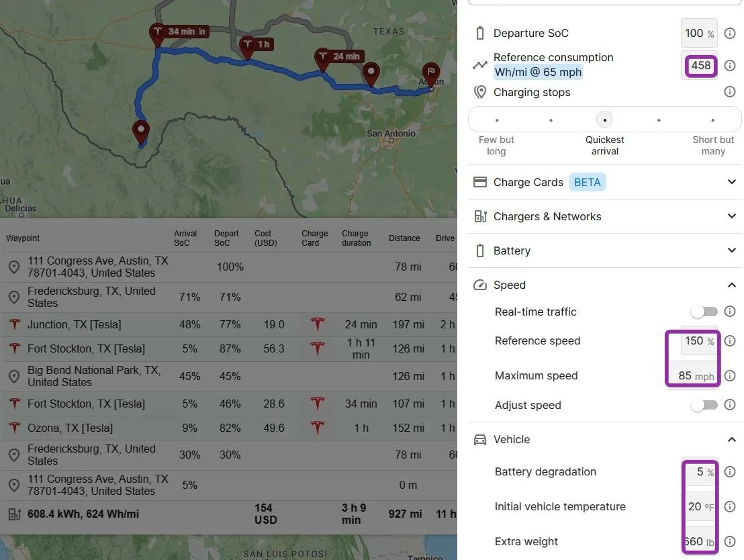This screenshot has width=744, height=560.
Task: Click the '927 mi' total distance
Action: click(405, 514)
